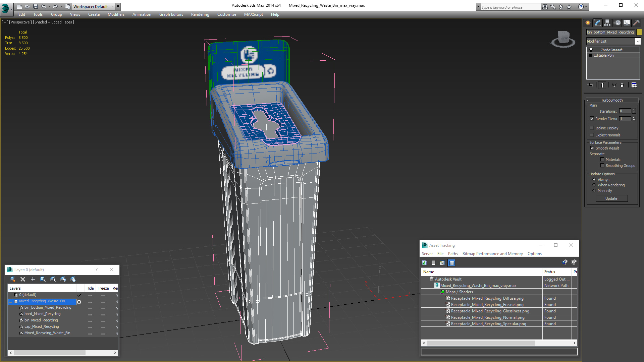Click Highlight Selected Objects' Layers icon
Viewport: 644px width, 362px height.
(x=53, y=279)
